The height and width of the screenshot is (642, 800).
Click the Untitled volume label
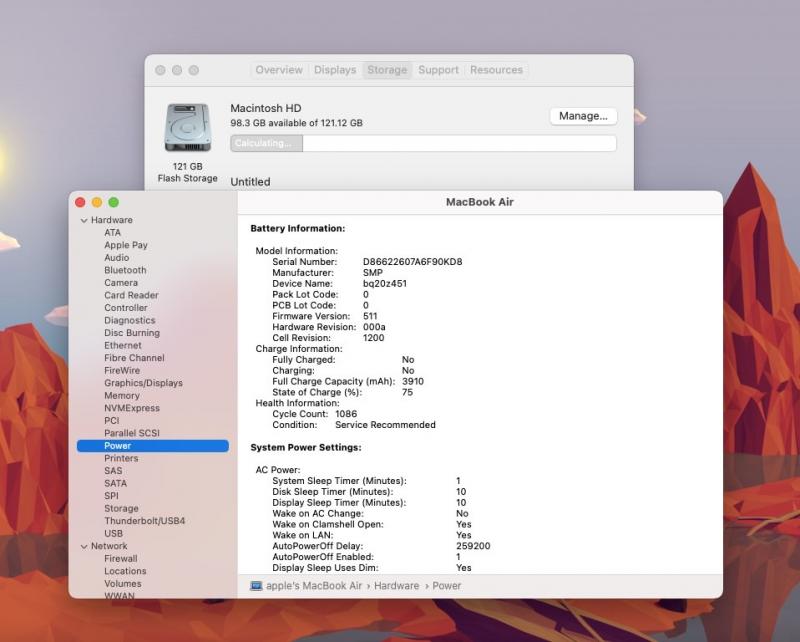pyautogui.click(x=250, y=182)
